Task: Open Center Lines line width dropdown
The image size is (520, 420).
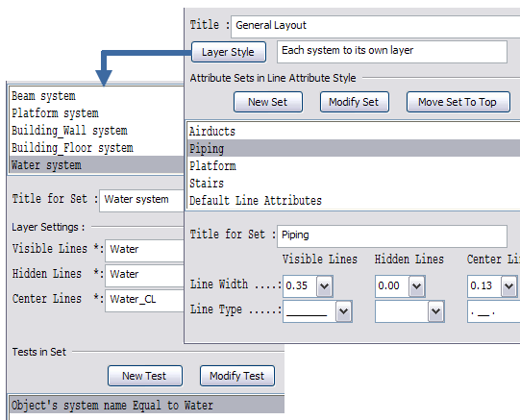Action: pyautogui.click(x=508, y=285)
